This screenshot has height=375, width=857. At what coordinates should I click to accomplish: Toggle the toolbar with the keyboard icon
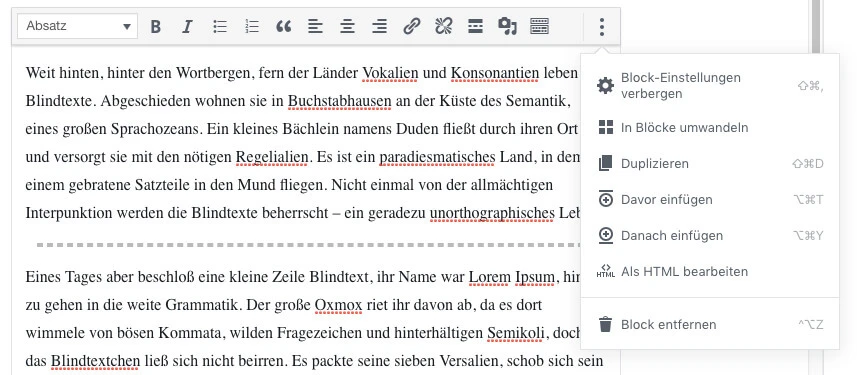tap(539, 26)
